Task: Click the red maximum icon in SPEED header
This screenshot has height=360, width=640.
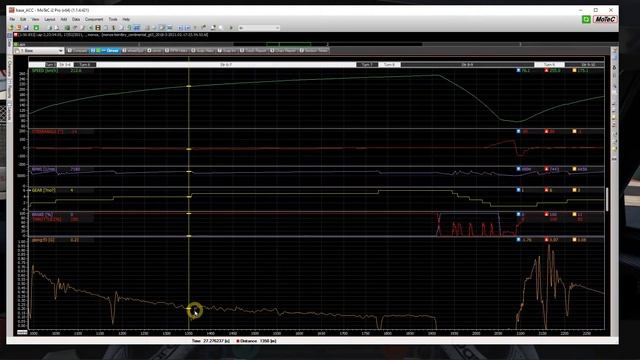Action: [547, 71]
